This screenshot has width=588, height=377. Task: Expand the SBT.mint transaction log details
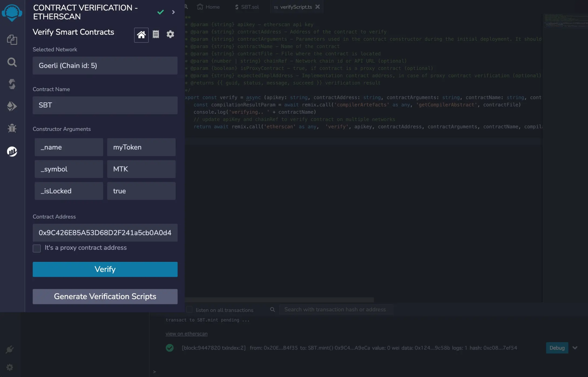click(x=575, y=348)
